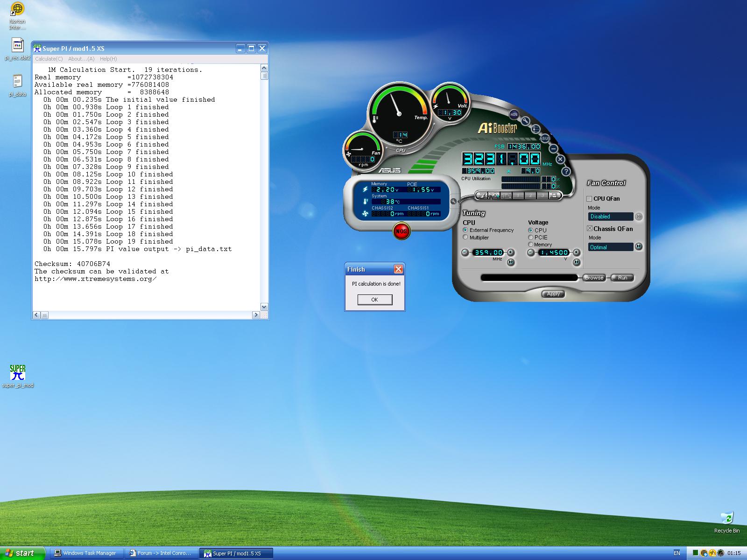747x560 pixels.
Task: Click the AiBooster minus minimize round icon
Action: pos(553,148)
